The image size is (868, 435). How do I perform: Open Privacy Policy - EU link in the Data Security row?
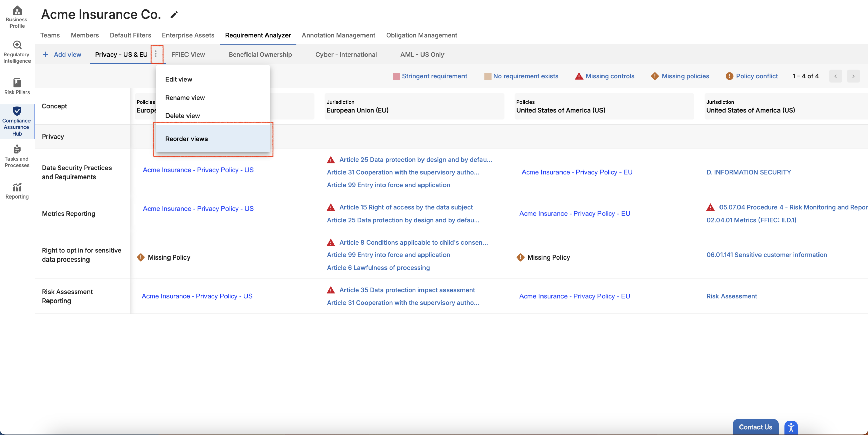click(x=577, y=172)
